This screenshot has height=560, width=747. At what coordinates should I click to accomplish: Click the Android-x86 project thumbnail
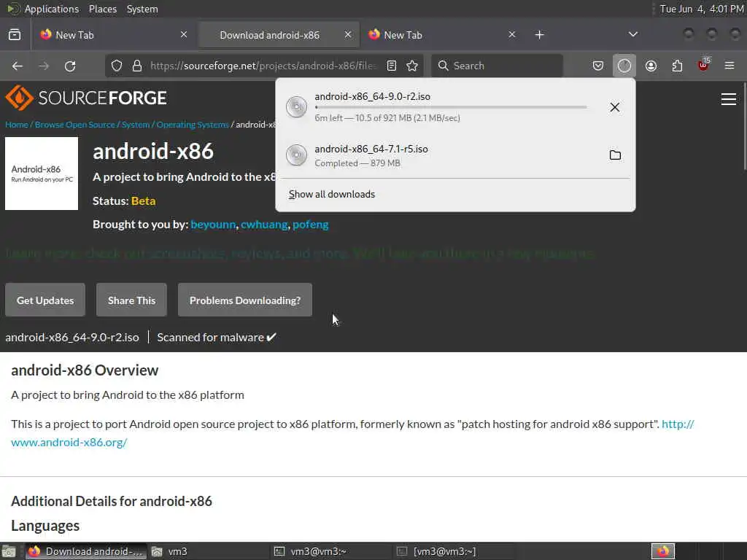pos(42,174)
